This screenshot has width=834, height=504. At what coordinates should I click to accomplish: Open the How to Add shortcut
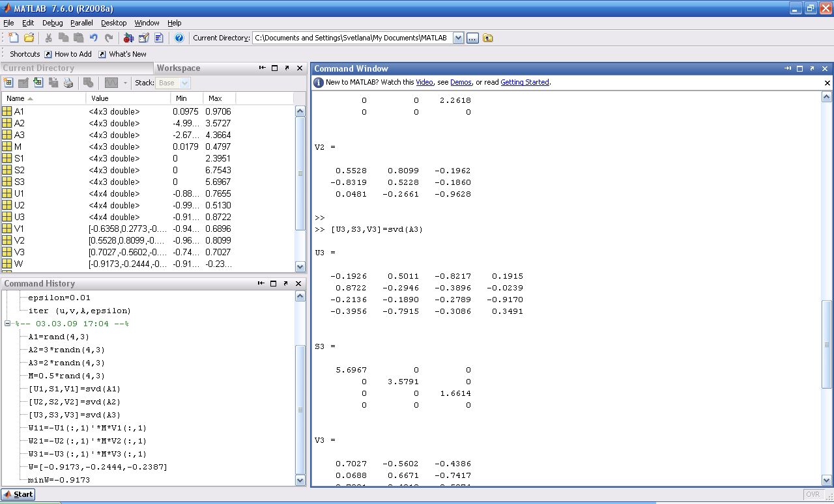tap(67, 54)
